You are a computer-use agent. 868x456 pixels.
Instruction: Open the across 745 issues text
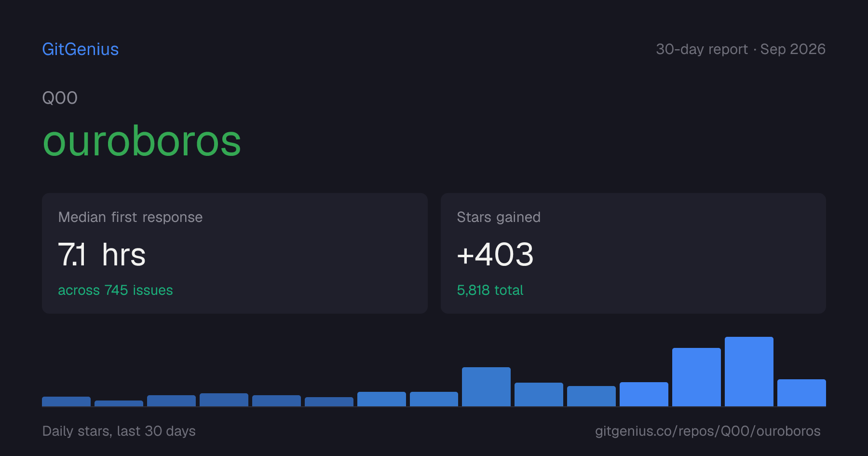pyautogui.click(x=115, y=290)
